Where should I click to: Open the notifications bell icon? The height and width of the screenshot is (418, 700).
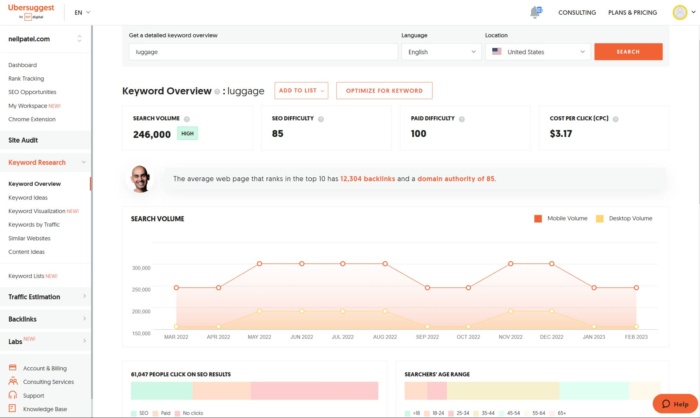point(536,12)
